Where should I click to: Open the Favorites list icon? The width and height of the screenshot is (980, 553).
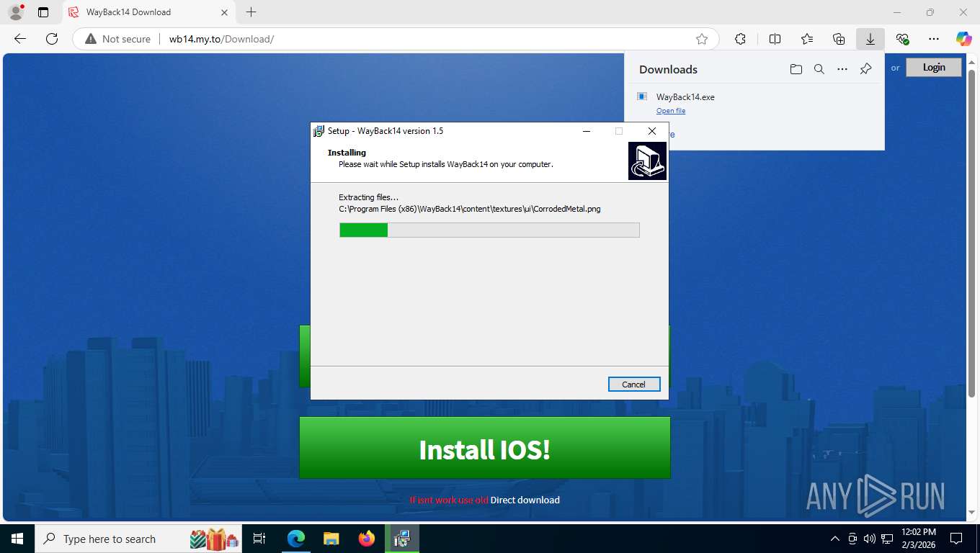point(807,39)
